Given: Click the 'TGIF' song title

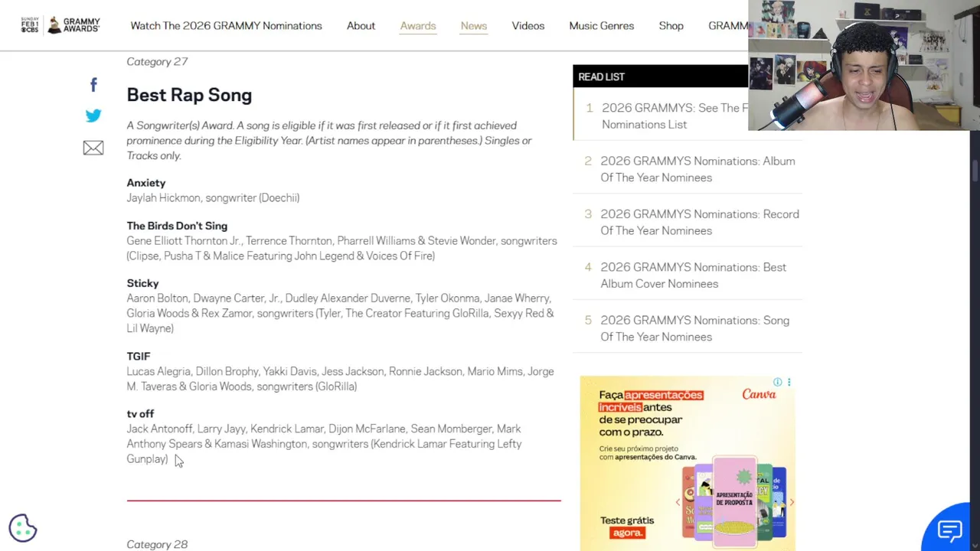Looking at the screenshot, I should pyautogui.click(x=139, y=356).
